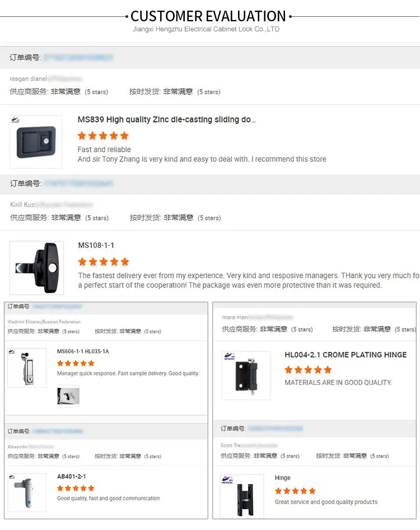Click the CUSTOMER EVALUATION heading
Screen dimensions: 420x530
[x=208, y=16]
